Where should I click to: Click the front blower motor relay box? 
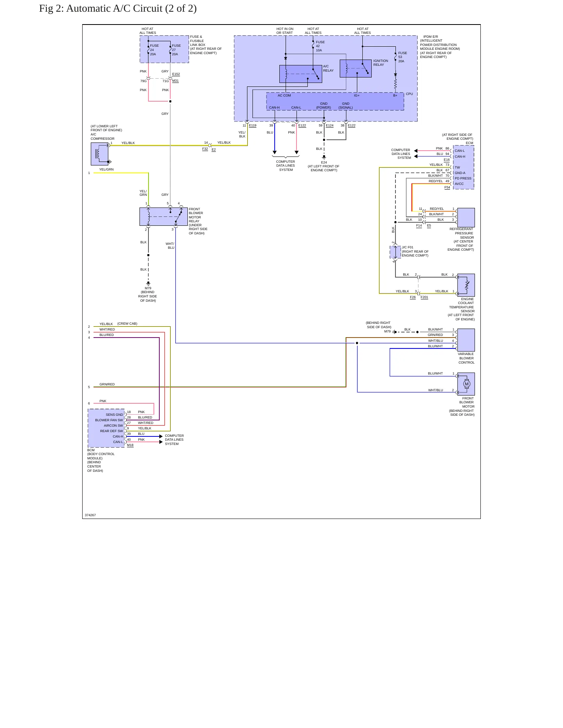click(x=164, y=217)
